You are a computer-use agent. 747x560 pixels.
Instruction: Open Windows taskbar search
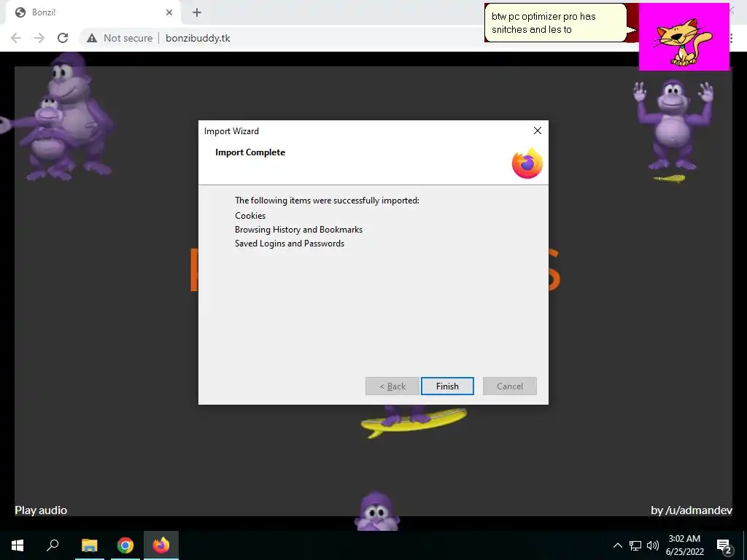pyautogui.click(x=53, y=545)
